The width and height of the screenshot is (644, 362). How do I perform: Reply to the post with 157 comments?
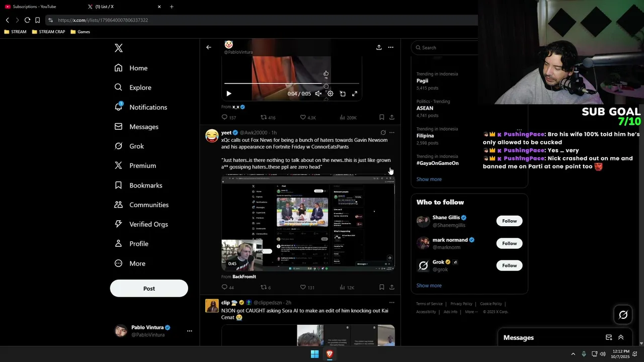point(229,117)
